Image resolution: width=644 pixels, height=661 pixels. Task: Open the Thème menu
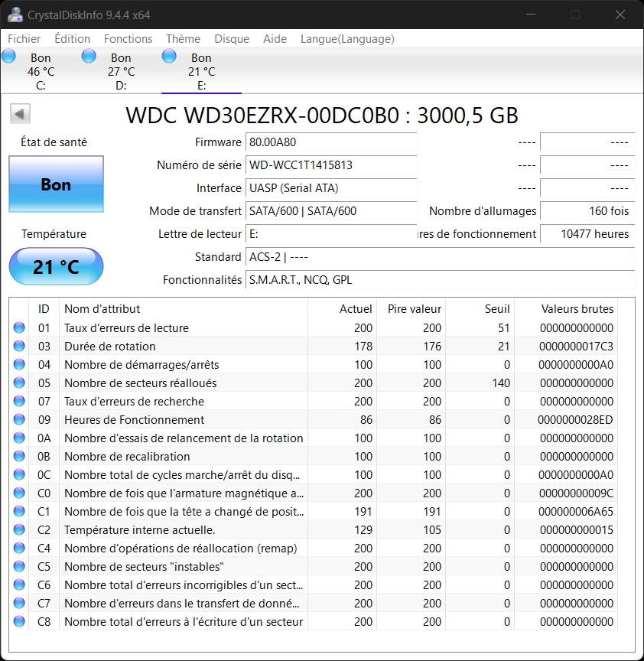[x=183, y=39]
